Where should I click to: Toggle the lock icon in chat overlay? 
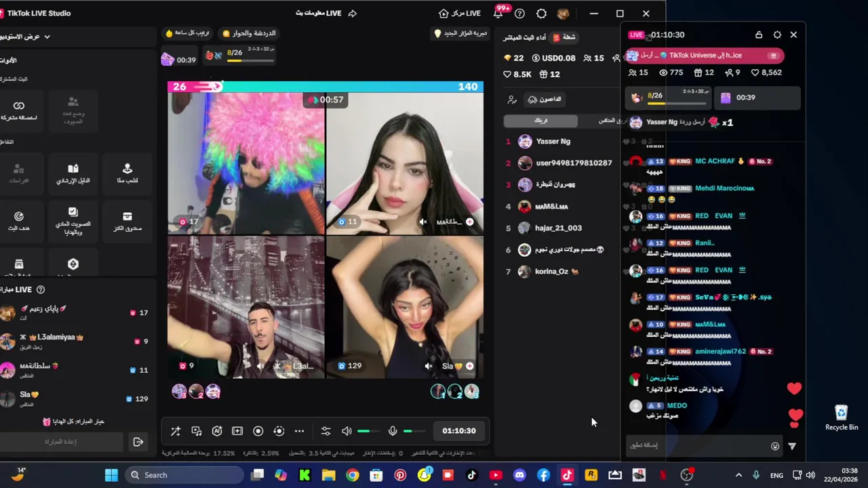[759, 35]
